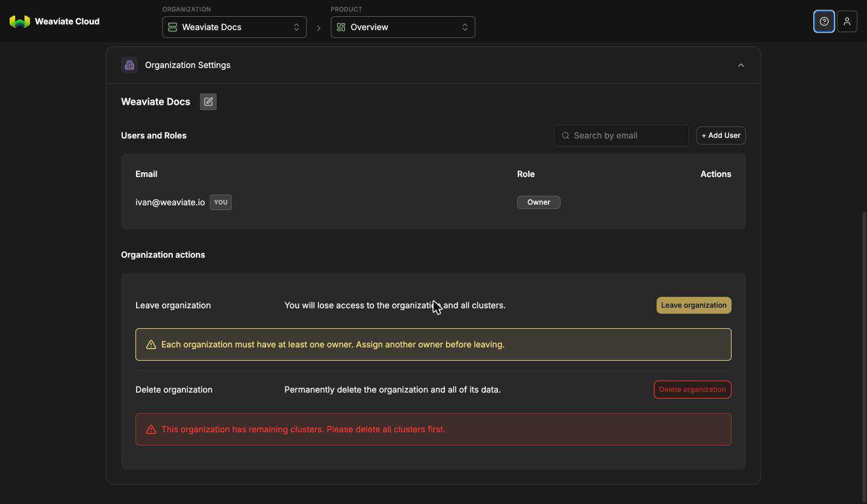Click the Owner role badge
Screen dimensions: 867x504
539,202
